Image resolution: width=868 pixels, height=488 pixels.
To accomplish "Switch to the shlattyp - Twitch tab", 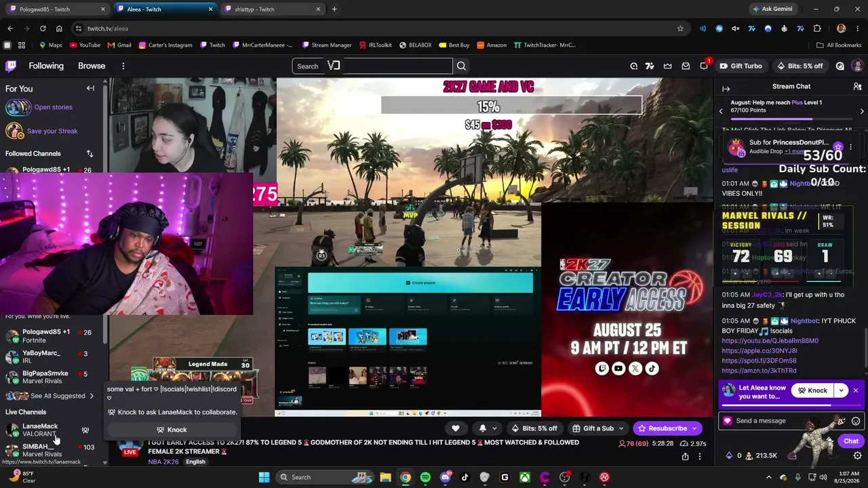I will click(271, 9).
